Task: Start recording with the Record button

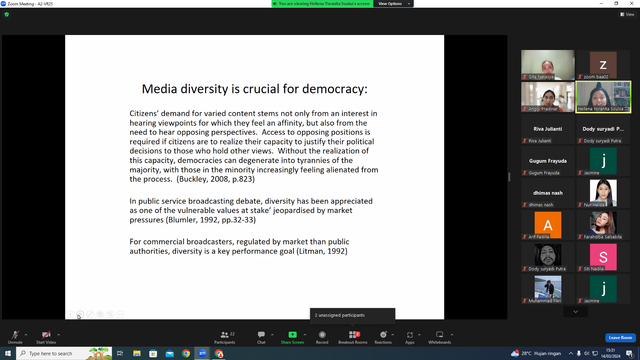Action: (322, 337)
